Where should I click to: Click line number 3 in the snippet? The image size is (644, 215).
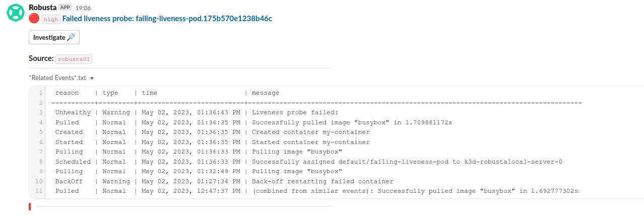click(x=40, y=112)
